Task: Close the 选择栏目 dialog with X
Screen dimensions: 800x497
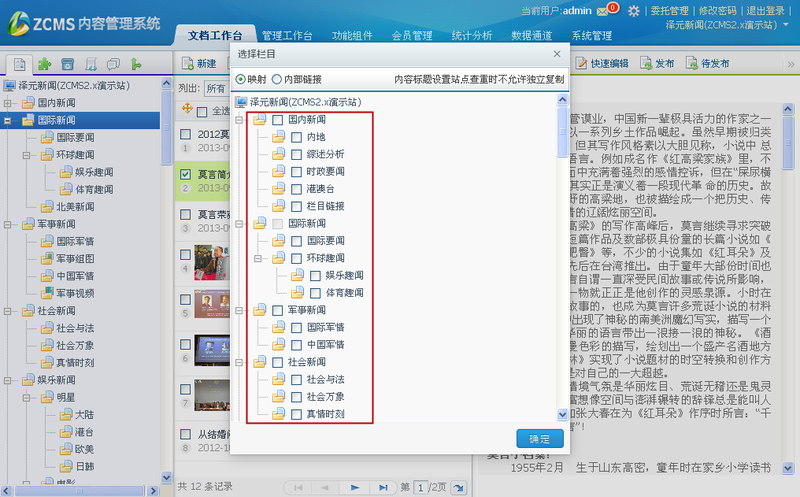Action: click(x=558, y=52)
